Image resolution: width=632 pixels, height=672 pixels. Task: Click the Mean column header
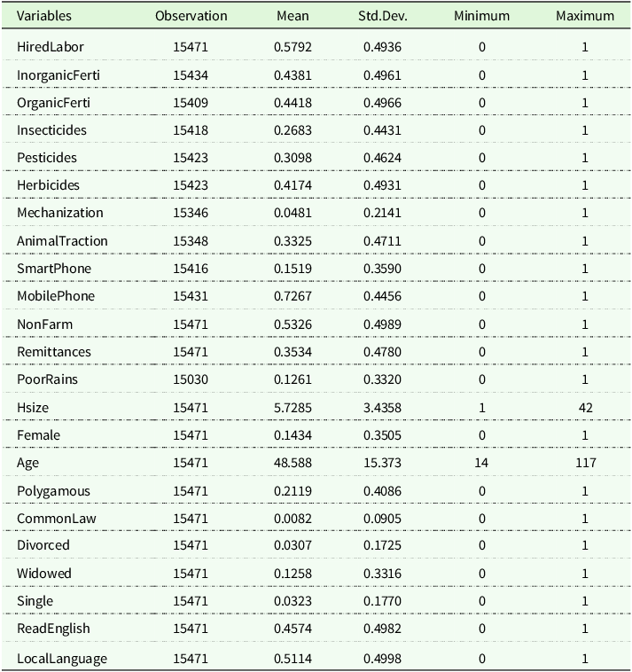coord(293,16)
